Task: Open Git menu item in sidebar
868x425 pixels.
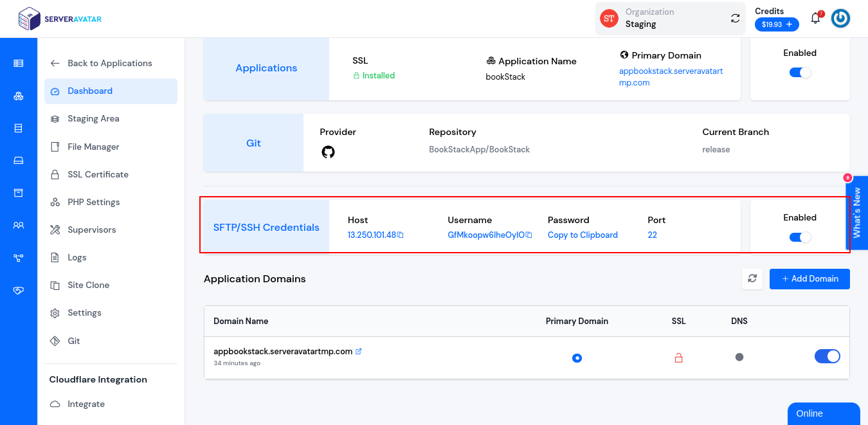Action: pos(111,341)
